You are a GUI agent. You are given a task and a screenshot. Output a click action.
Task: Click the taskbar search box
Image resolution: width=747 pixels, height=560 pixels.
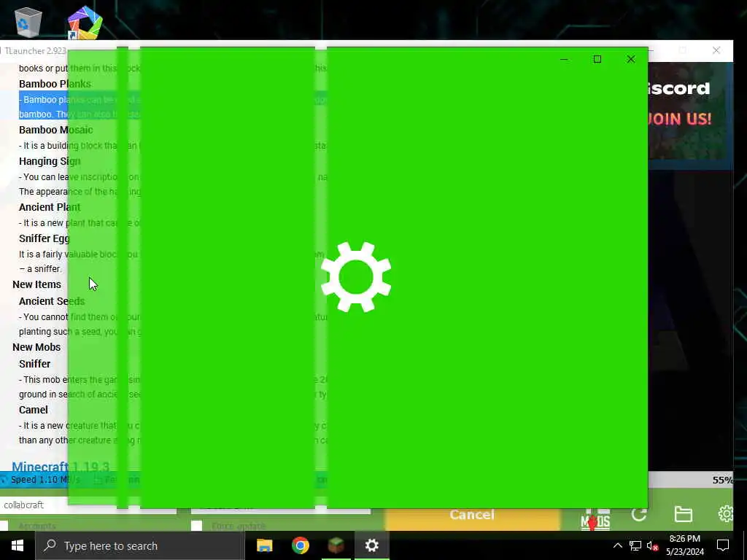[139, 545]
